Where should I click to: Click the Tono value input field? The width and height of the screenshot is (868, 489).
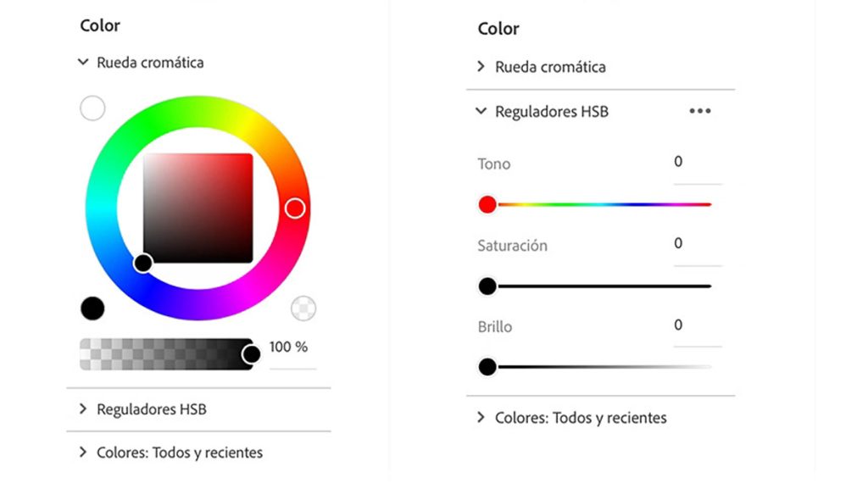click(x=697, y=163)
